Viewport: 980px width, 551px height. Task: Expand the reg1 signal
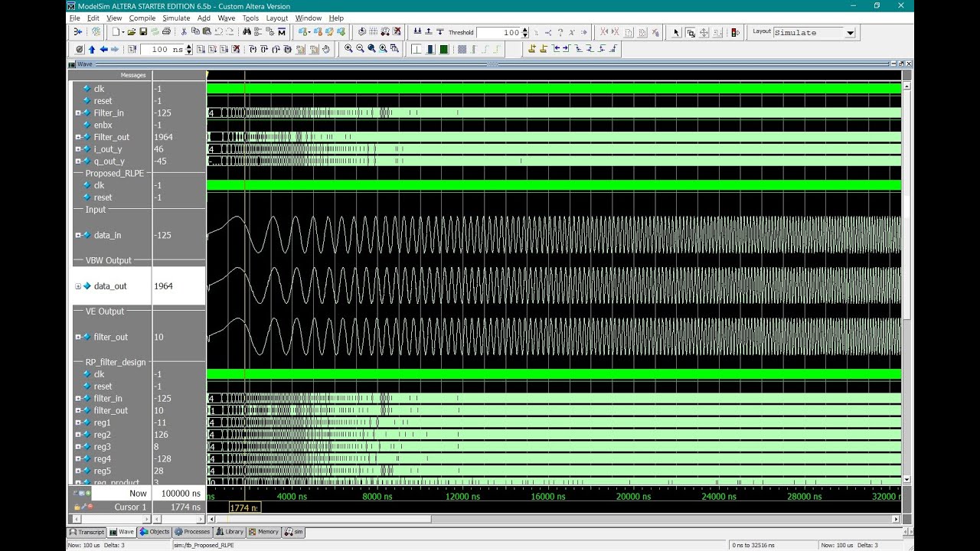tap(78, 422)
